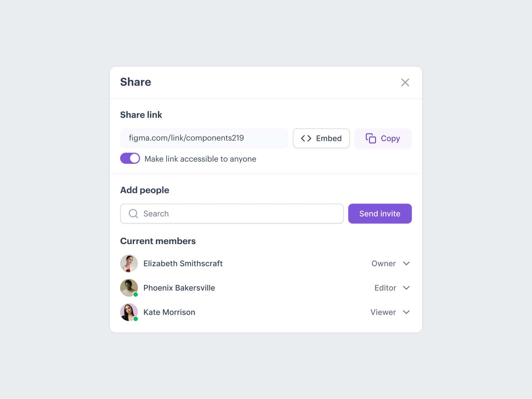The height and width of the screenshot is (399, 532).
Task: Toggle off 'Make link accessible to anyone'
Action: tap(130, 158)
